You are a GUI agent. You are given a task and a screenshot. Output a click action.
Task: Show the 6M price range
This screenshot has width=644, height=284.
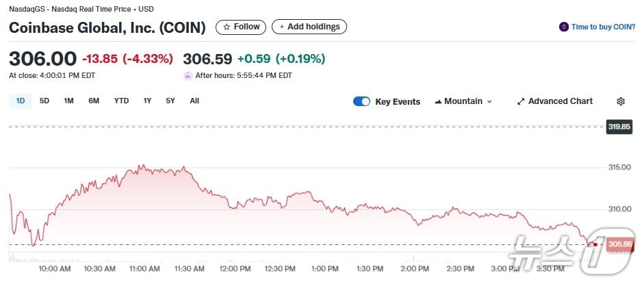coord(94,101)
